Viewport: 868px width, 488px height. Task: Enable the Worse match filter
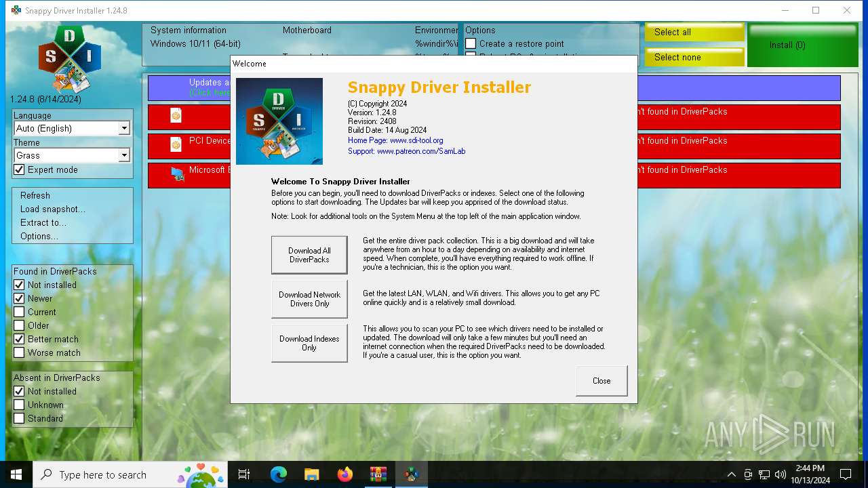click(x=19, y=352)
